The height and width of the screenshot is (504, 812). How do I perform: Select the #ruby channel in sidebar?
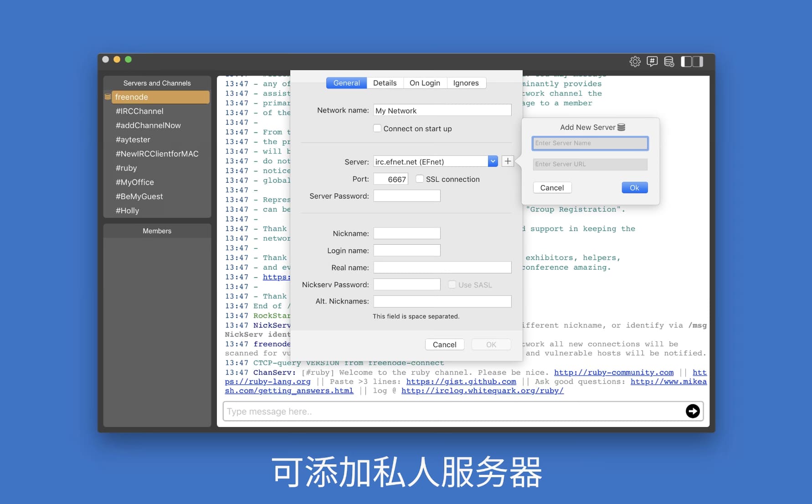point(126,168)
